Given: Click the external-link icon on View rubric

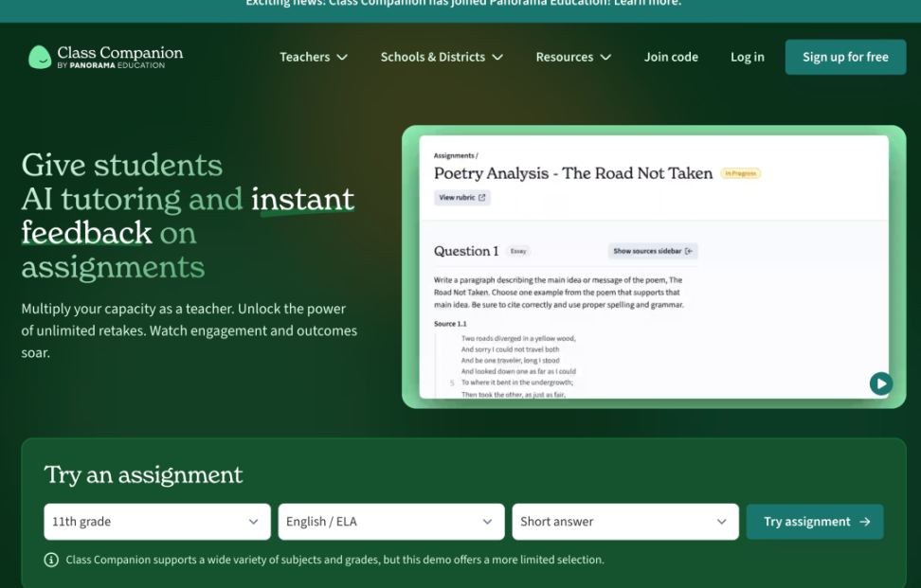Looking at the screenshot, I should pyautogui.click(x=481, y=198).
